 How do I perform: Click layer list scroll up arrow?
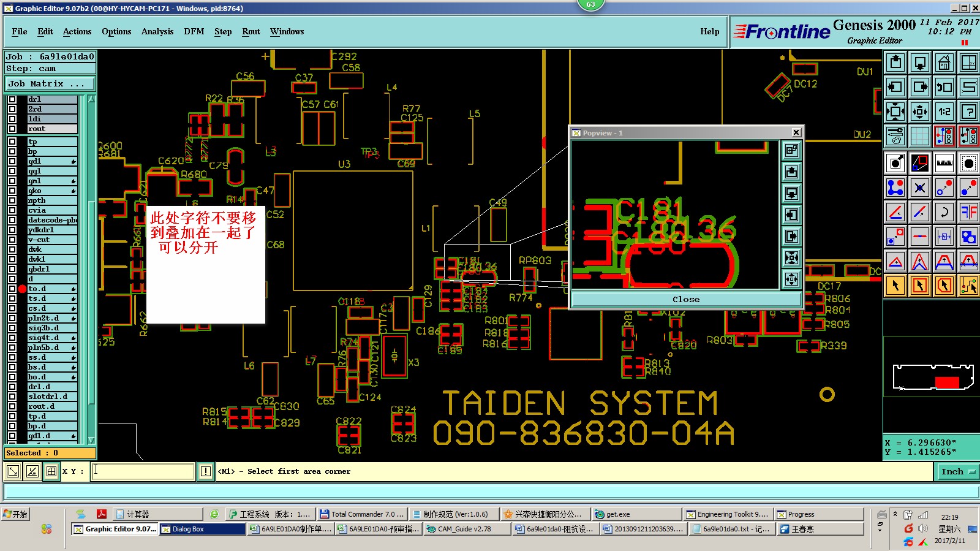click(91, 99)
